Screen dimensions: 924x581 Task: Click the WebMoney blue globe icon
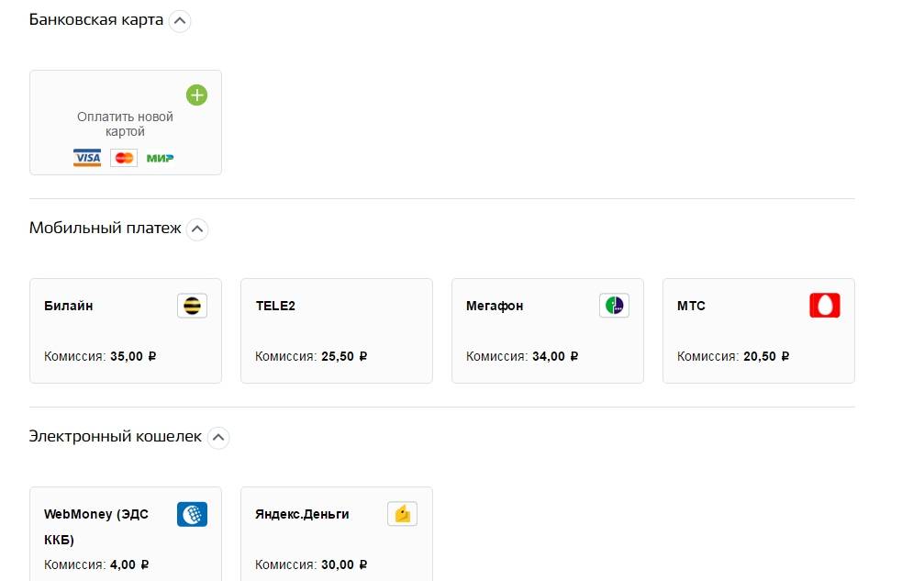[192, 514]
